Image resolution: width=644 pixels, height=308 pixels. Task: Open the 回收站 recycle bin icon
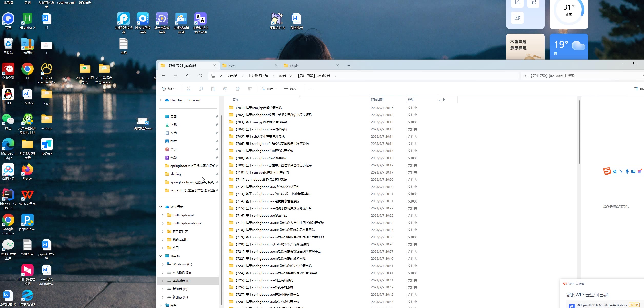tap(8, 46)
